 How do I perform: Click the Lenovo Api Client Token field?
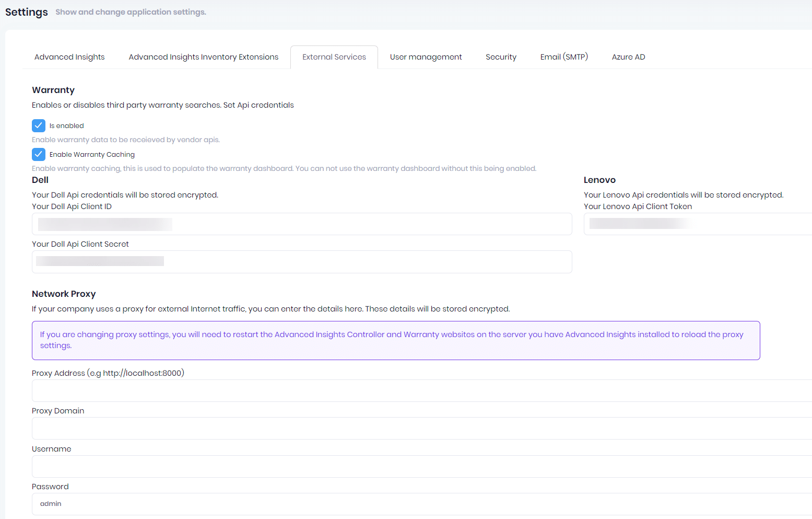point(698,224)
